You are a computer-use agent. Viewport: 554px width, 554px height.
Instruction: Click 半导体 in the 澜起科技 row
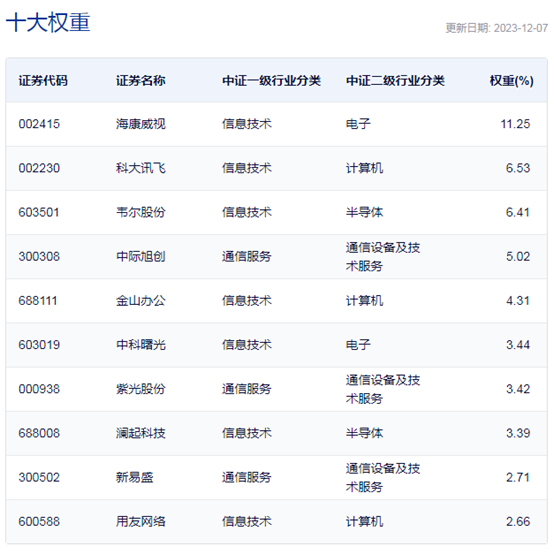364,433
